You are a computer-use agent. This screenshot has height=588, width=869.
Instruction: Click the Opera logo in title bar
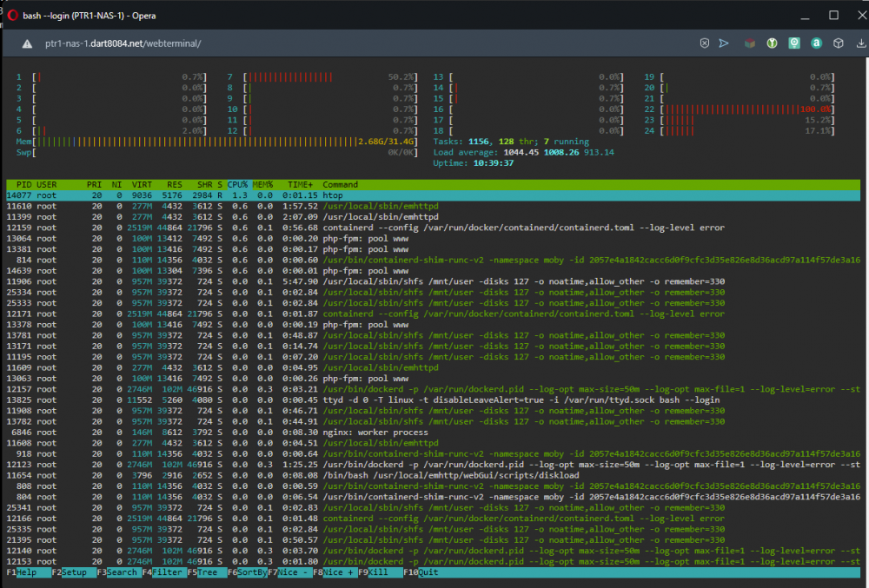[x=12, y=16]
